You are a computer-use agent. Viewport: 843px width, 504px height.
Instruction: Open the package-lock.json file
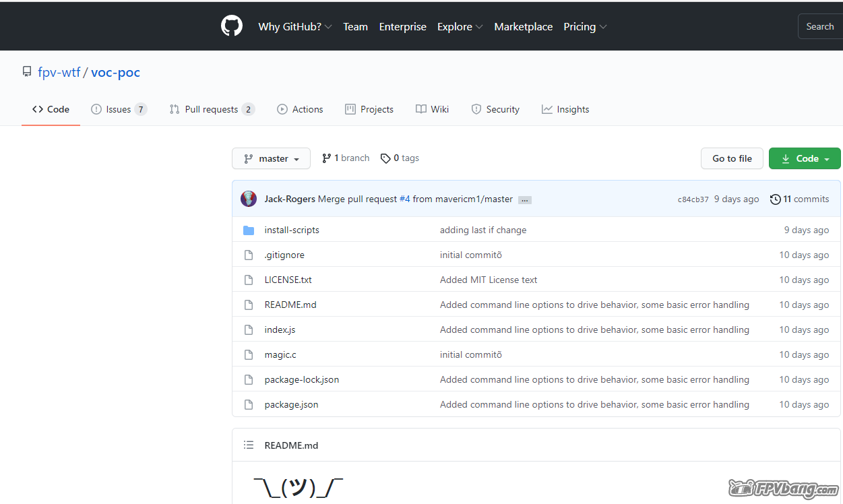pyautogui.click(x=302, y=380)
